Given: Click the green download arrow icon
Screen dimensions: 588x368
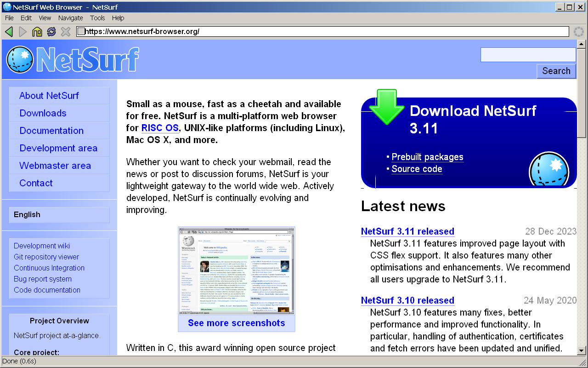Looking at the screenshot, I should point(386,107).
